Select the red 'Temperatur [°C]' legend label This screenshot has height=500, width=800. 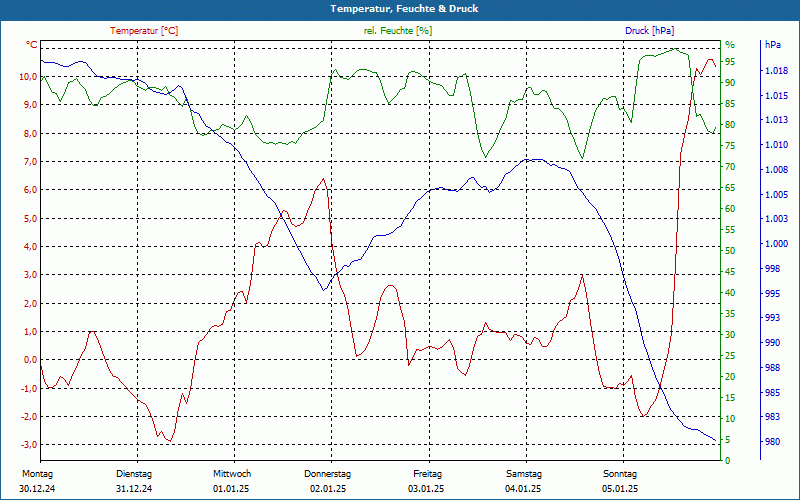pyautogui.click(x=144, y=31)
